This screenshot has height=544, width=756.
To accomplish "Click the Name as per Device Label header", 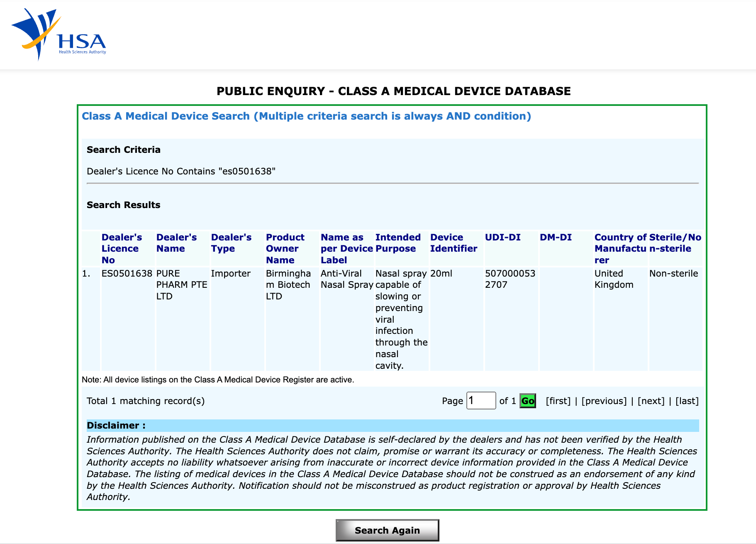I will click(x=346, y=248).
